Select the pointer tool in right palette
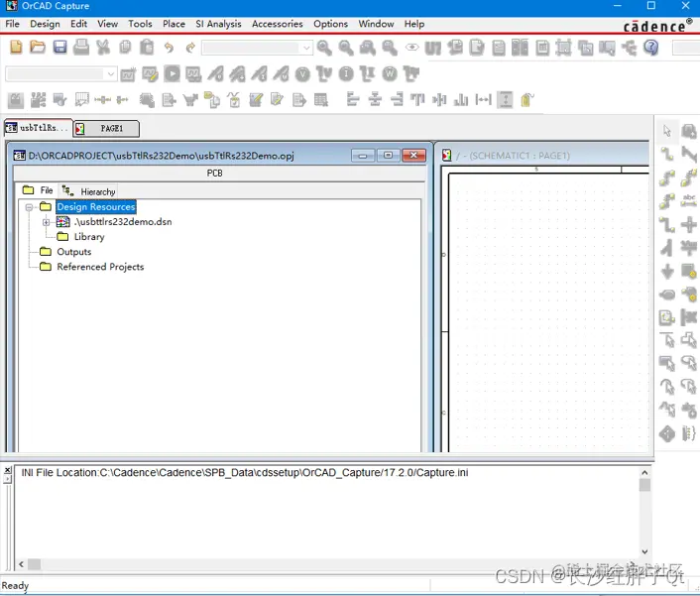 tap(667, 131)
